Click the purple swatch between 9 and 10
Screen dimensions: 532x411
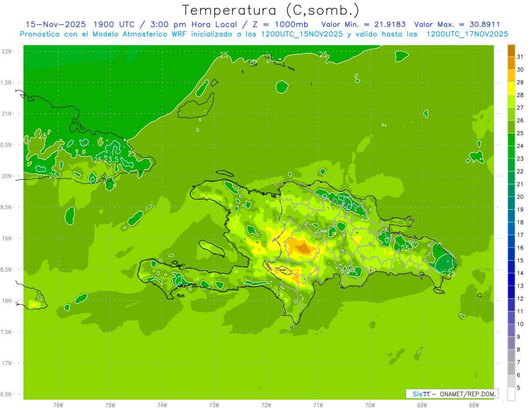pos(511,330)
